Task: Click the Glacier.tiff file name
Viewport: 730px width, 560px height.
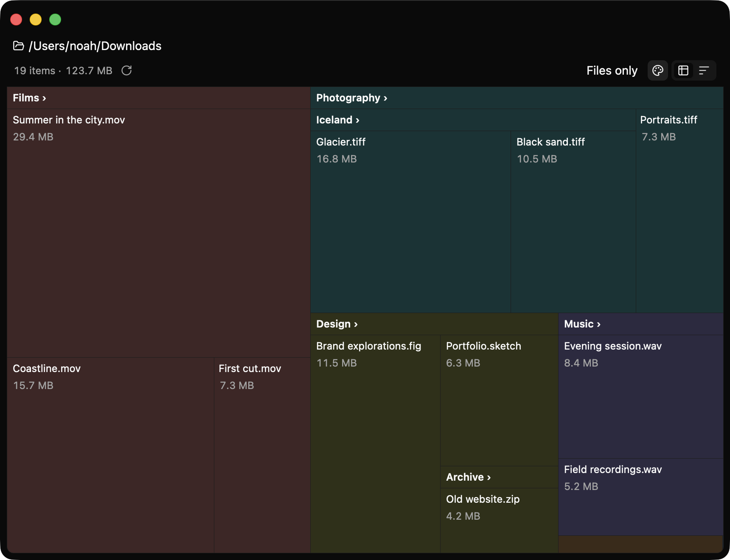Action: tap(341, 142)
